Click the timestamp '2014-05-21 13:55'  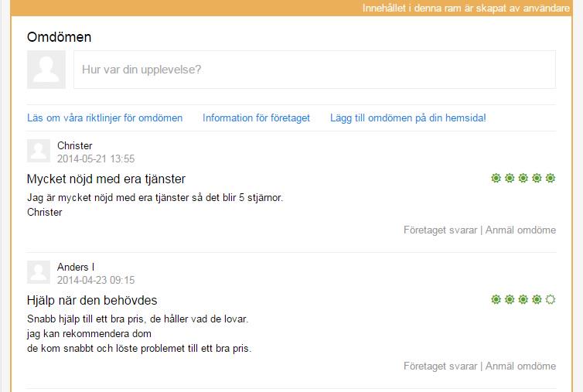pos(96,159)
